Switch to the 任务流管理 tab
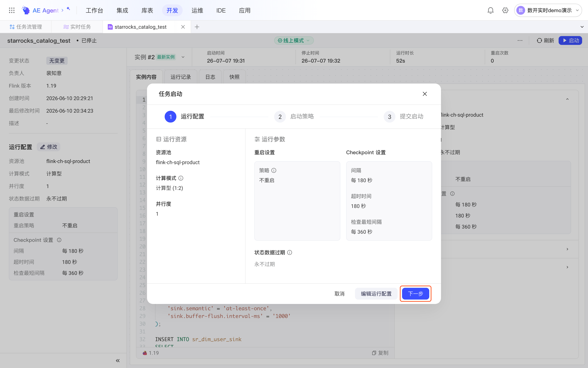This screenshot has width=588, height=368. [26, 27]
